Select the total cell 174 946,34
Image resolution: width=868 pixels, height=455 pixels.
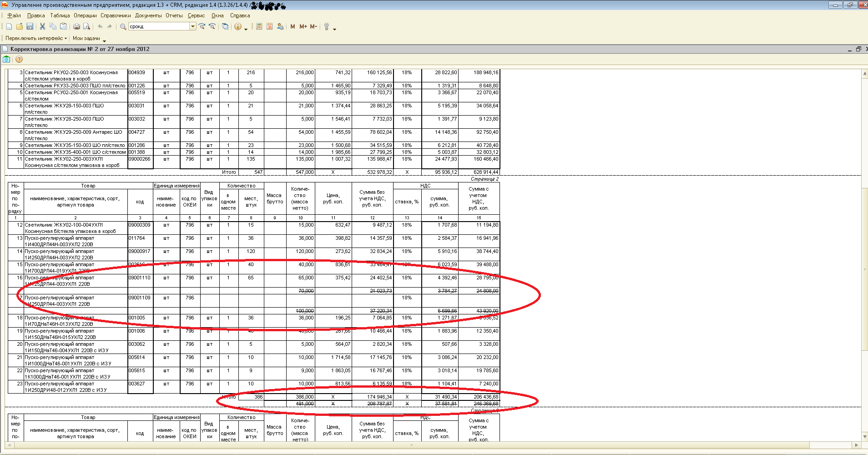tap(373, 397)
